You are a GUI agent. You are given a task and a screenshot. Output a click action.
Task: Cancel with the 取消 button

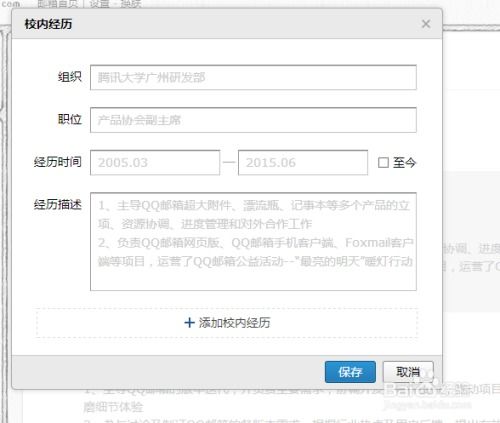click(408, 372)
